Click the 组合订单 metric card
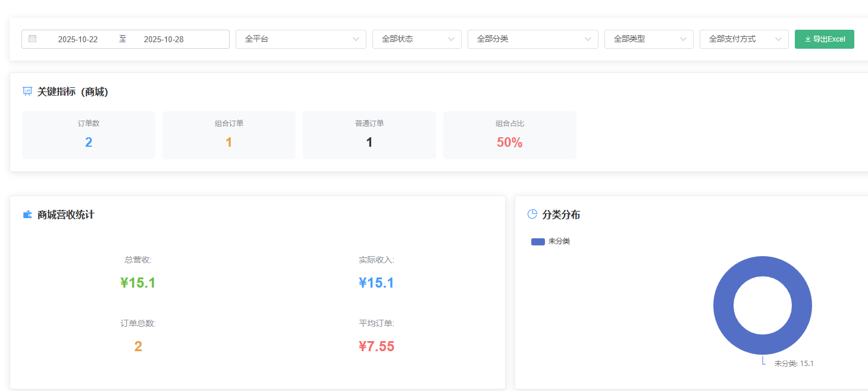The width and height of the screenshot is (868, 391). click(229, 135)
